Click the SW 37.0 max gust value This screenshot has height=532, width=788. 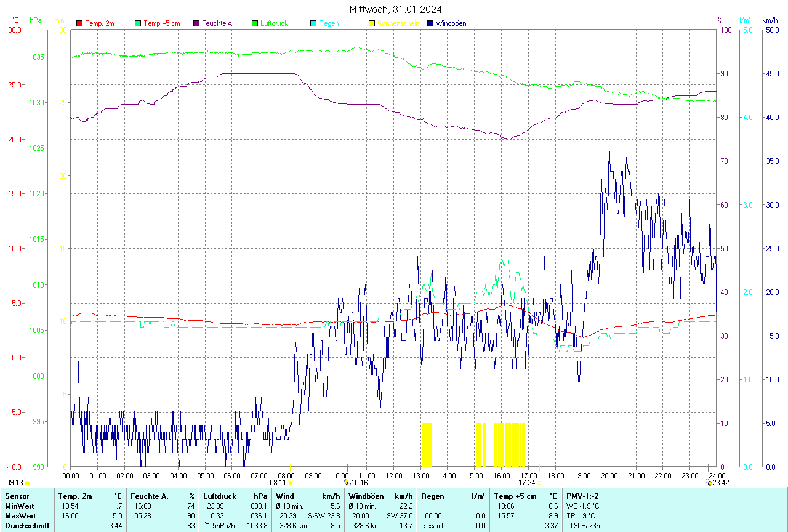click(400, 515)
